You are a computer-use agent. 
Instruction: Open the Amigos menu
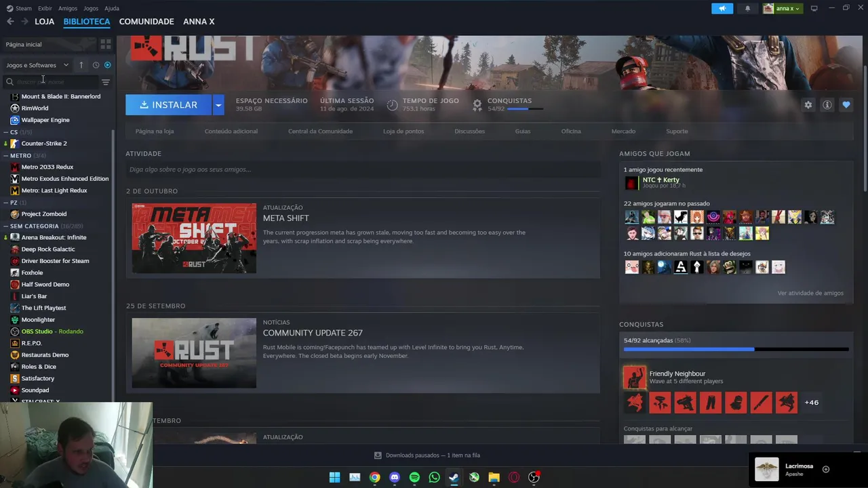click(68, 8)
